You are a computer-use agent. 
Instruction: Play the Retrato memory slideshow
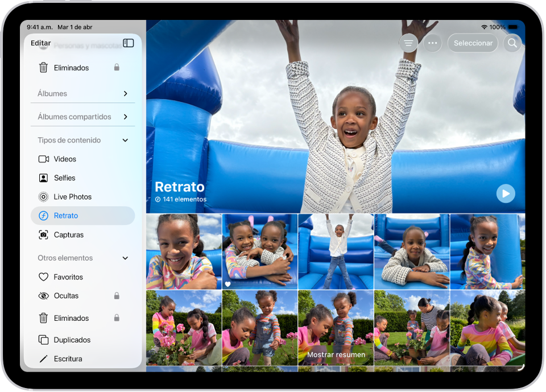pyautogui.click(x=506, y=193)
